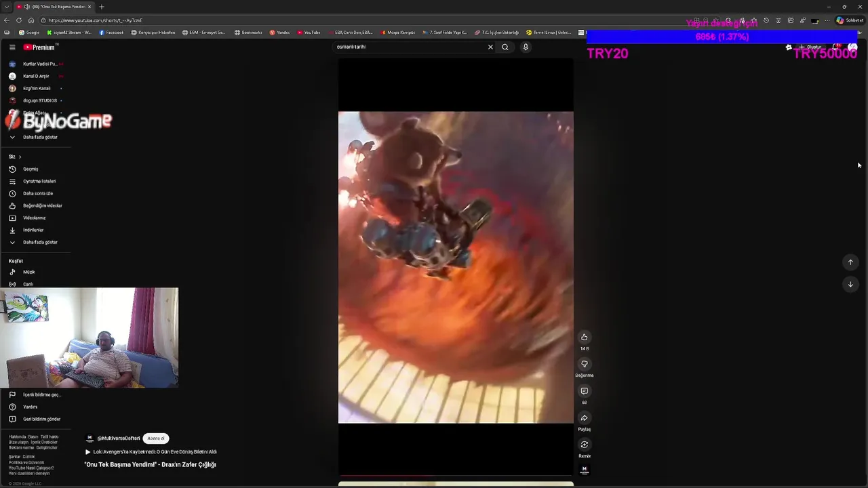Subscribe using the Abone ol button

coord(156,438)
